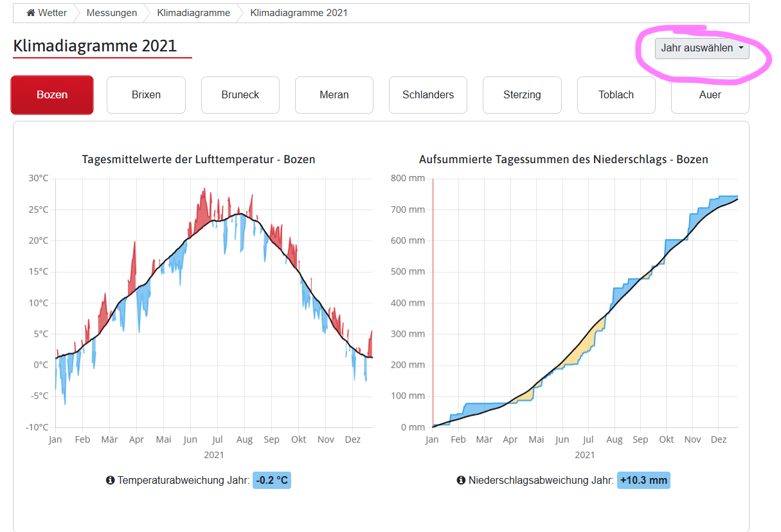Click the Niederschlagsabweichung Jahr label

tap(541, 480)
